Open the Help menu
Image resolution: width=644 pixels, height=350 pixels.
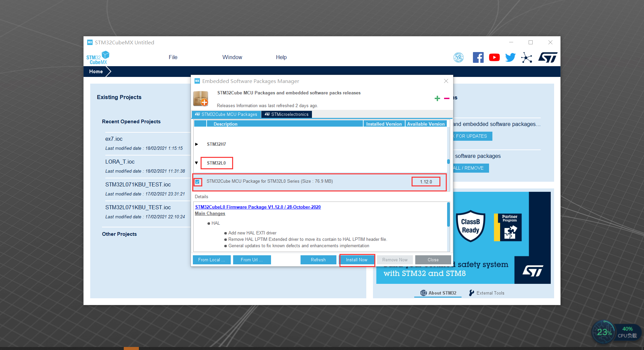281,57
